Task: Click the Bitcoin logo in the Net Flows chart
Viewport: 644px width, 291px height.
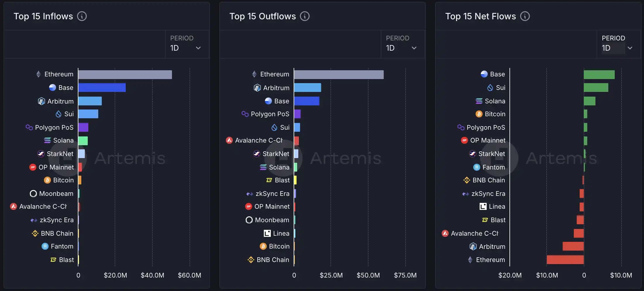Action: tap(479, 114)
